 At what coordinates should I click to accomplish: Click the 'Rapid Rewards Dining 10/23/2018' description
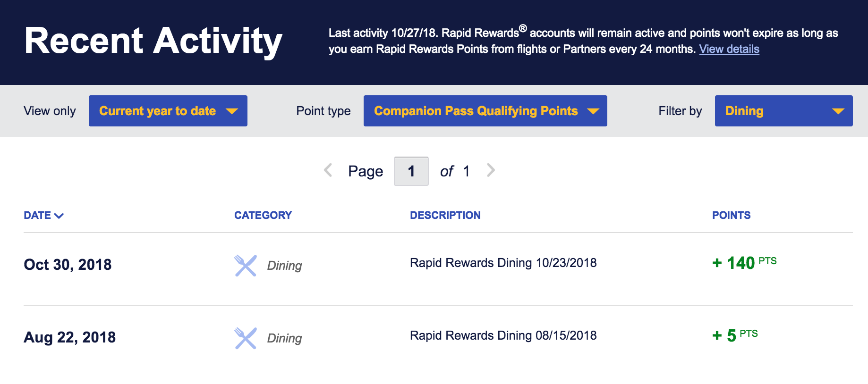click(503, 263)
